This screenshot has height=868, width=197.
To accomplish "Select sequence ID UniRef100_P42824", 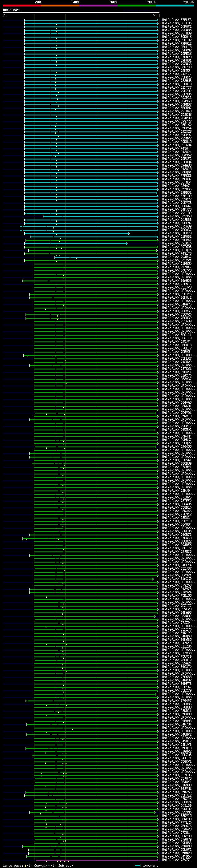I will click(176, 152).
